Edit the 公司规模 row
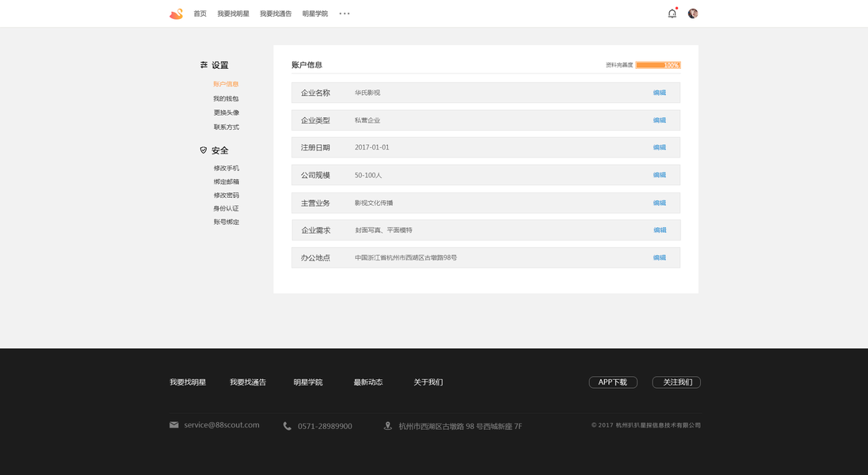 (659, 175)
